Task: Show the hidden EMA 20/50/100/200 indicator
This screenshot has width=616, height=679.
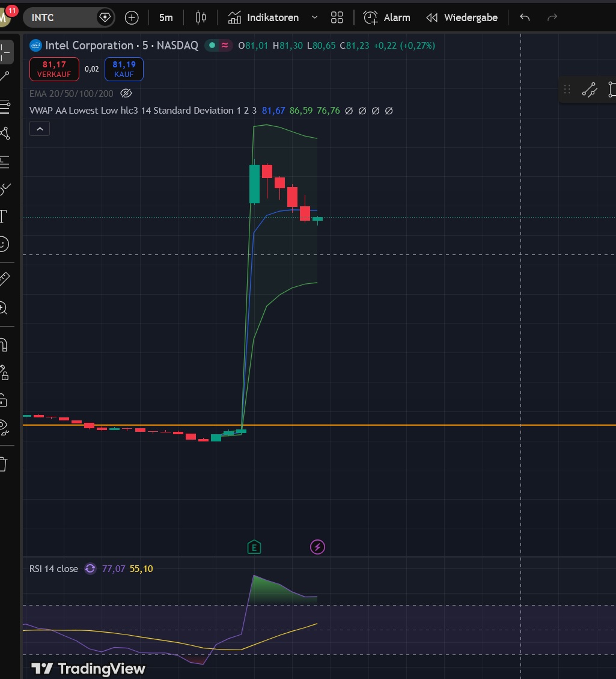Action: pos(126,94)
